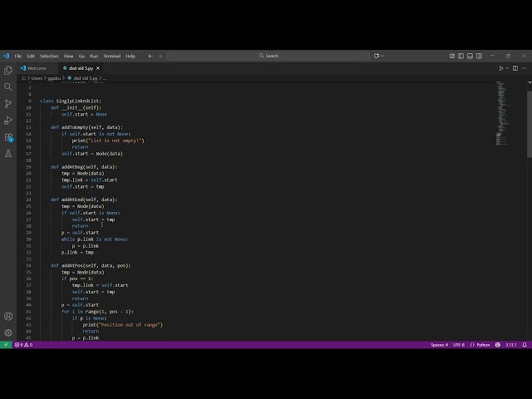The width and height of the screenshot is (532, 399).
Task: Toggle the secondary side bar
Action: (479, 56)
